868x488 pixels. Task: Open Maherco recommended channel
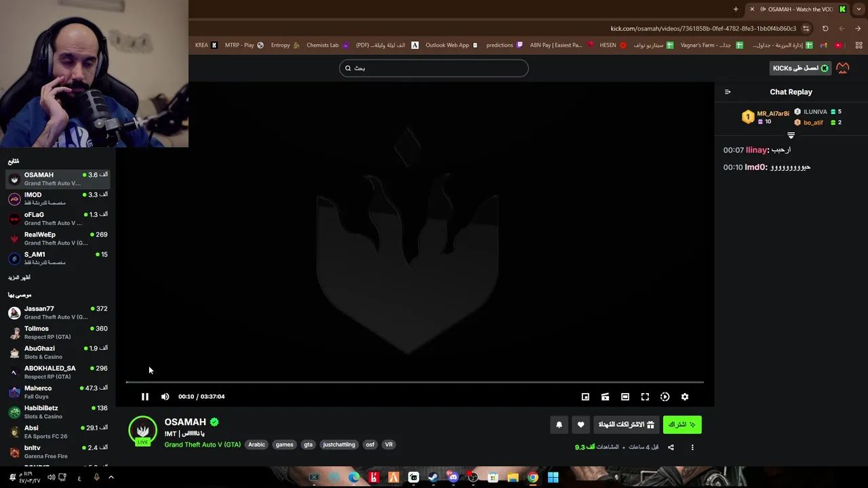click(58, 392)
